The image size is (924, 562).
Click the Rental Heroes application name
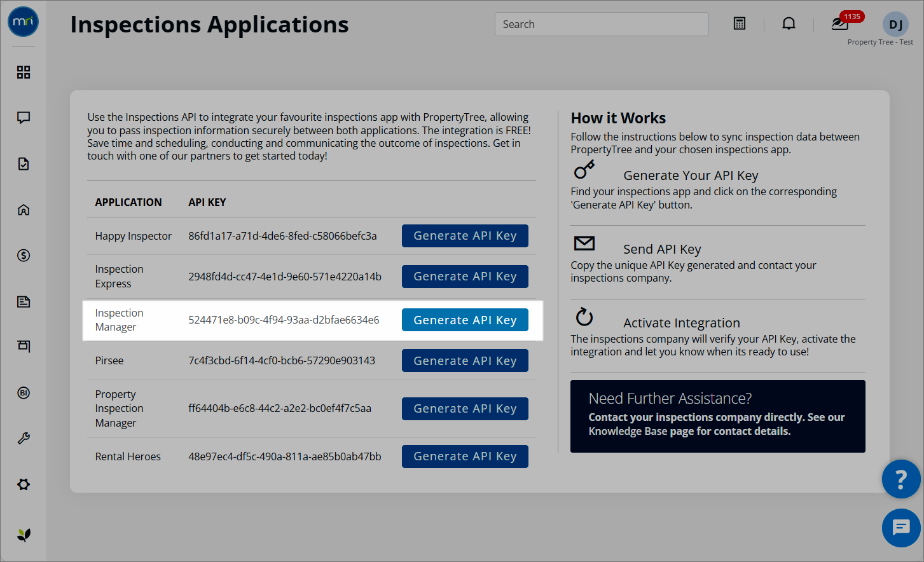128,456
